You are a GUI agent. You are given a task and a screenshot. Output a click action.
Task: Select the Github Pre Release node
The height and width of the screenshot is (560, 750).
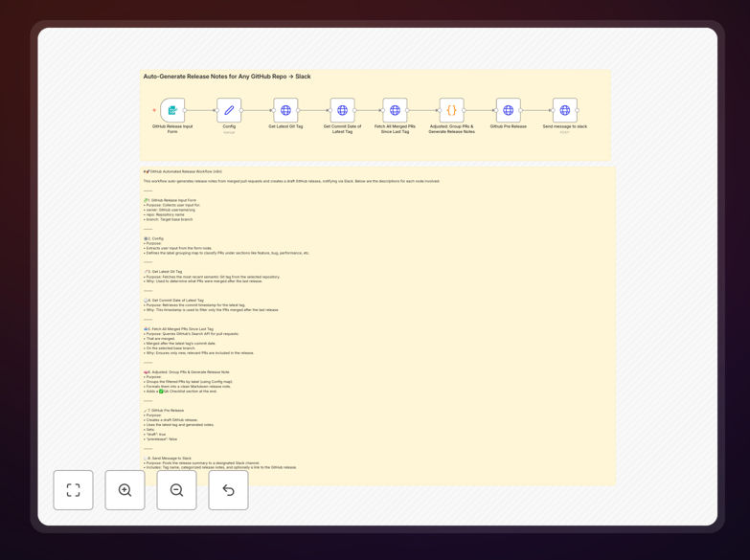(509, 110)
